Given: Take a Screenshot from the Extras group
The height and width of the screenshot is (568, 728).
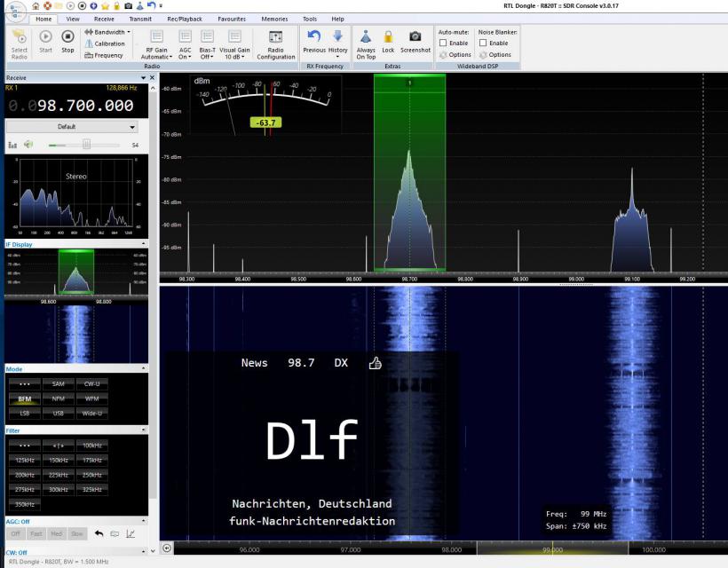Looking at the screenshot, I should point(415,42).
